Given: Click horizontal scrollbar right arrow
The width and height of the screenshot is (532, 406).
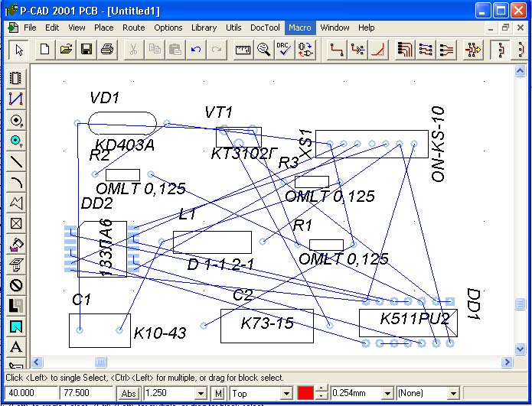Looking at the screenshot, I should (507, 362).
